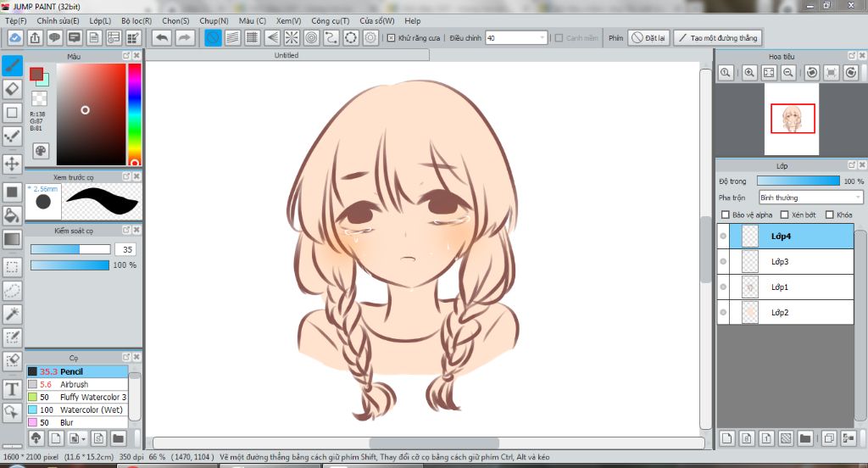Viewport: 868px width, 468px height.
Task: Select Watercolor (Wet) brush
Action: [x=77, y=409]
